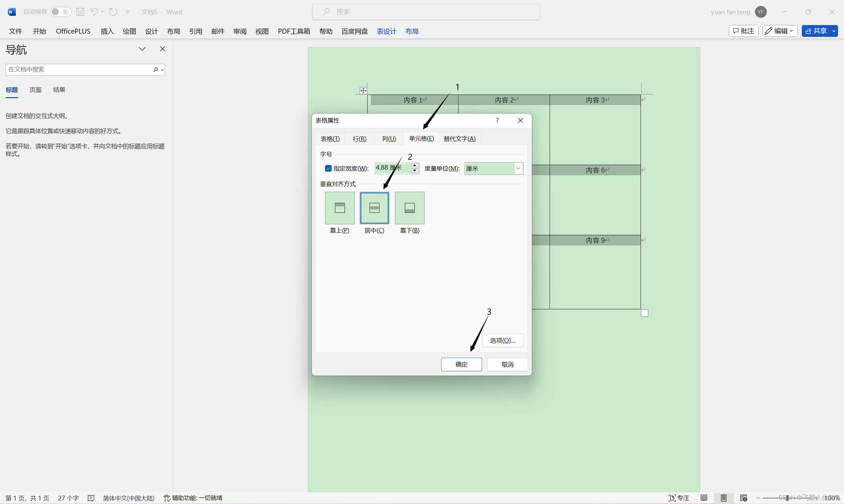
Task: Click the Undo arrow icon
Action: pyautogui.click(x=94, y=12)
